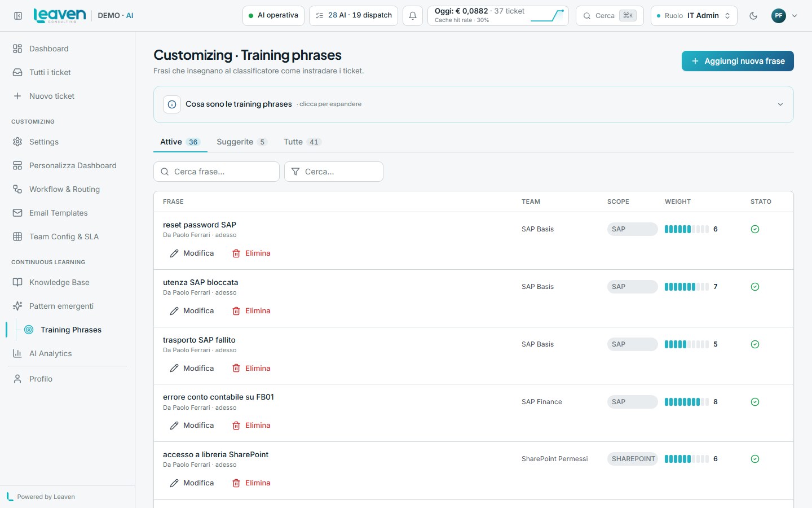Click SharePoint Permessi team cell

[x=555, y=459]
